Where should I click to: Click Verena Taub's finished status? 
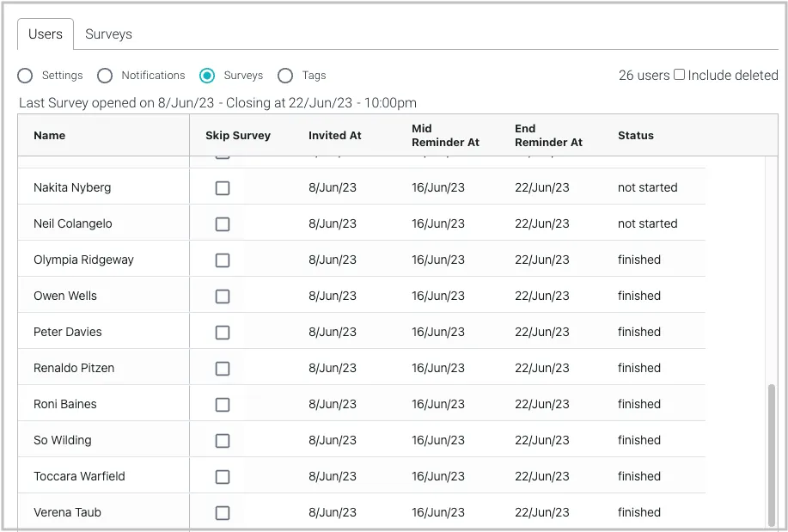(639, 512)
